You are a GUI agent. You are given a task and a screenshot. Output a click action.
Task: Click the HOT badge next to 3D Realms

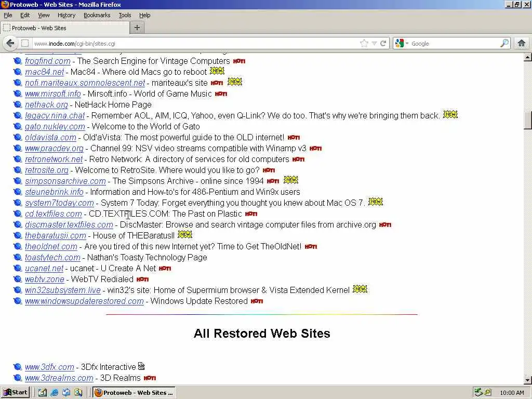point(150,378)
